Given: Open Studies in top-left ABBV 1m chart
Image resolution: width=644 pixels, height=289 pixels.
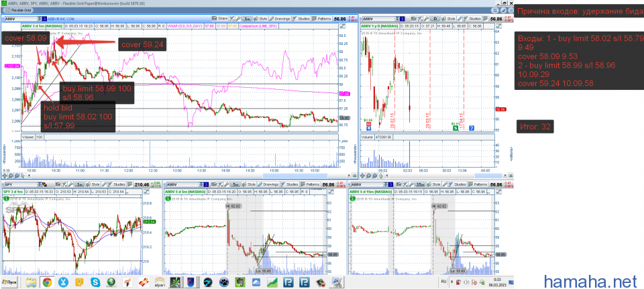Looking at the screenshot, I should pyautogui.click(x=301, y=19).
